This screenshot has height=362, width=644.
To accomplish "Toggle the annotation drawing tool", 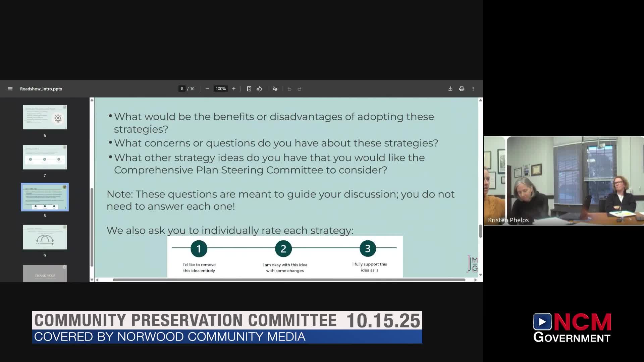I will pos(275,88).
